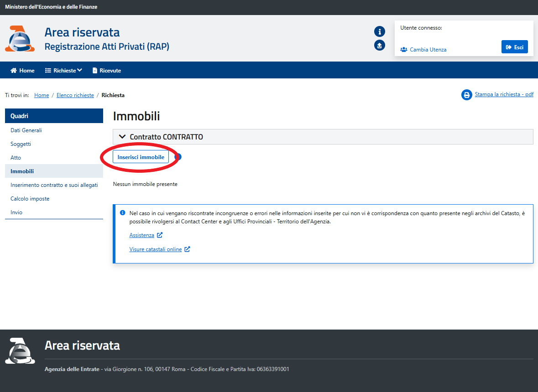Go to Calcolo imposte in the sidebar
The height and width of the screenshot is (392, 538).
(x=54, y=199)
